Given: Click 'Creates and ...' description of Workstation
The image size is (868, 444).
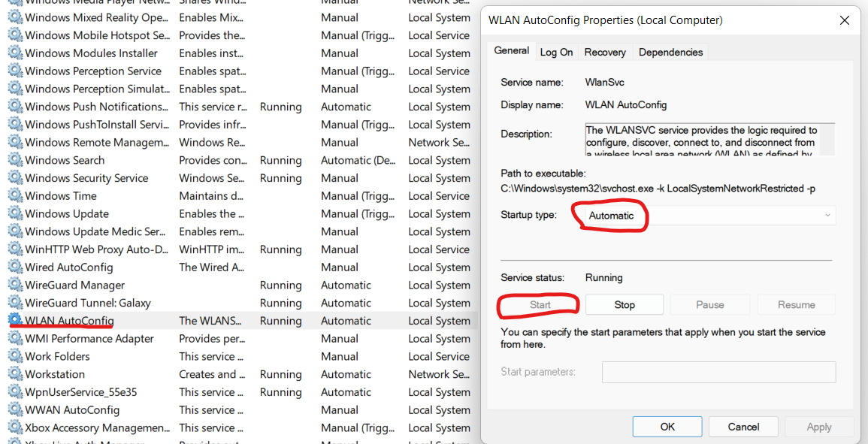Looking at the screenshot, I should coord(212,374).
